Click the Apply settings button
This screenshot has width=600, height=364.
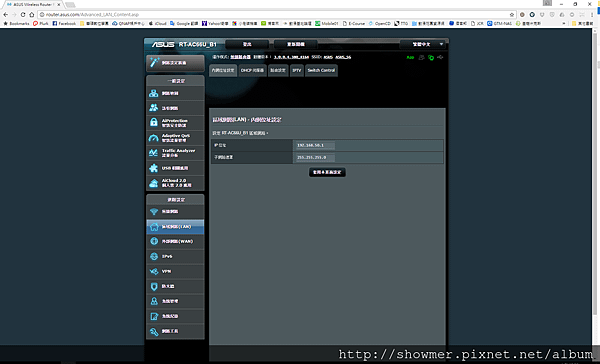pyautogui.click(x=327, y=172)
